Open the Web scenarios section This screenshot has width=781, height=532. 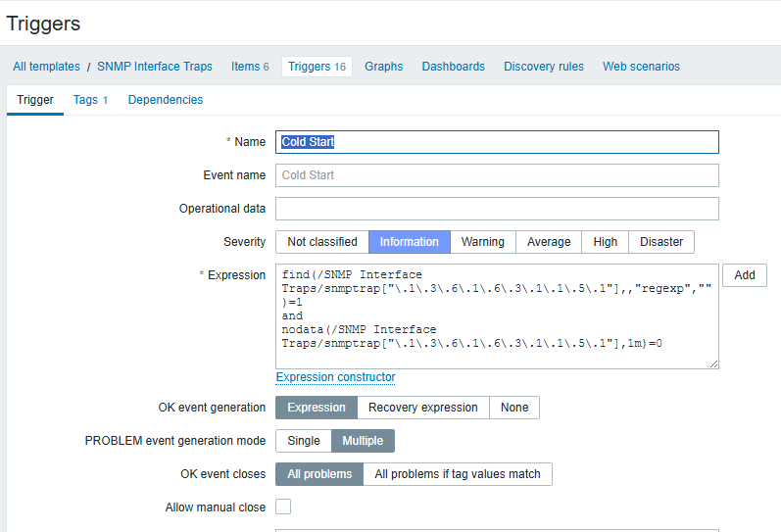click(x=641, y=67)
